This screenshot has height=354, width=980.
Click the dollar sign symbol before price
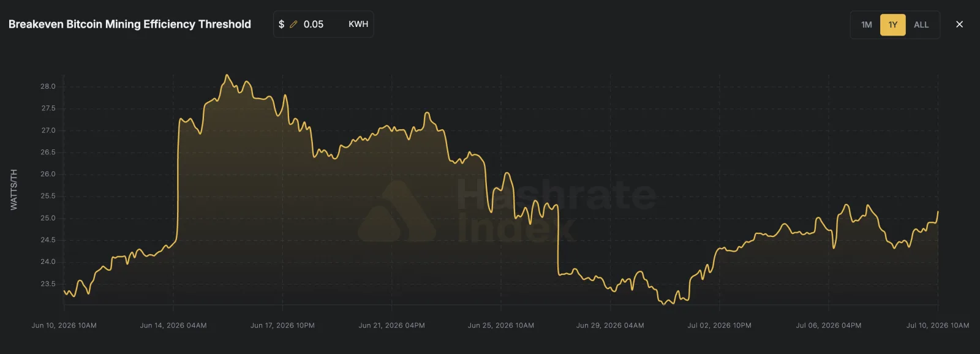pos(282,24)
